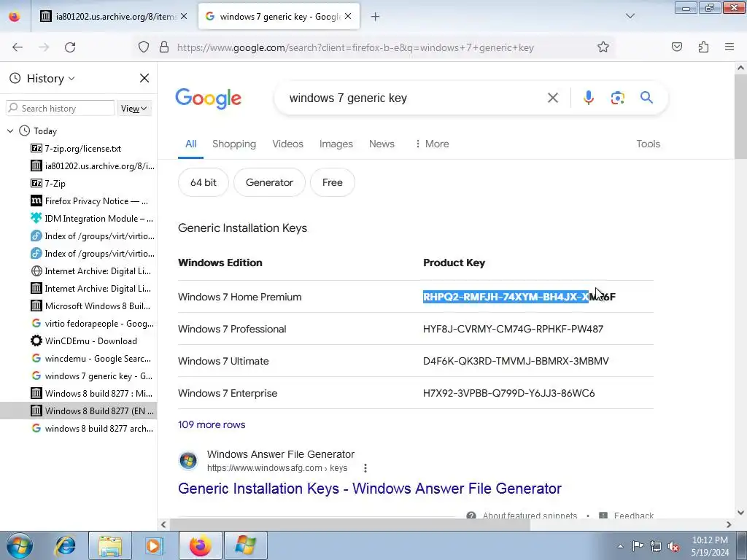The image size is (747, 560).
Task: Open tracking protection shield info
Action: coord(144,47)
